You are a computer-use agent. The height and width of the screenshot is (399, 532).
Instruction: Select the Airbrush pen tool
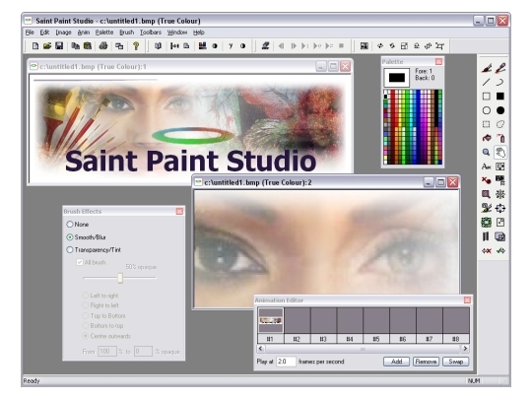[500, 68]
